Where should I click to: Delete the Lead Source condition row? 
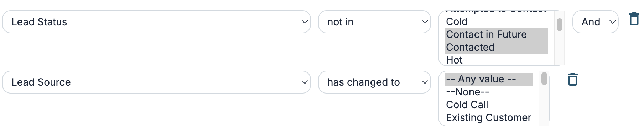[572, 79]
